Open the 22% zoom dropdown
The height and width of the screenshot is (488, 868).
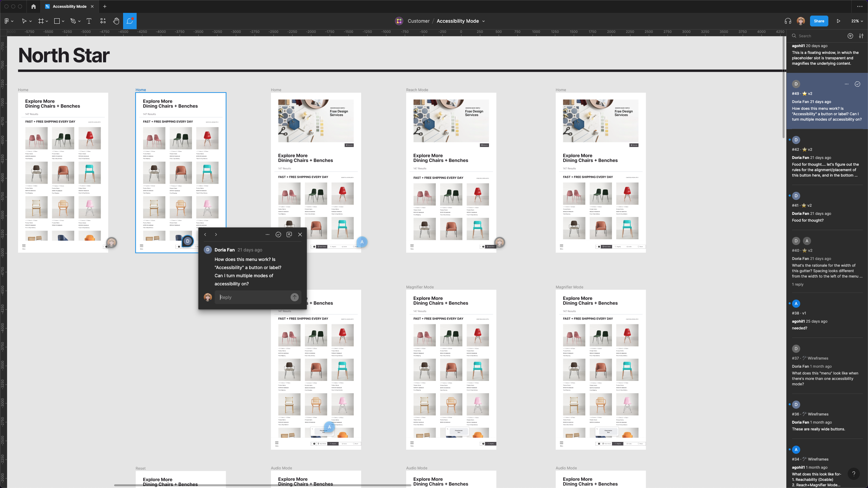[857, 21]
